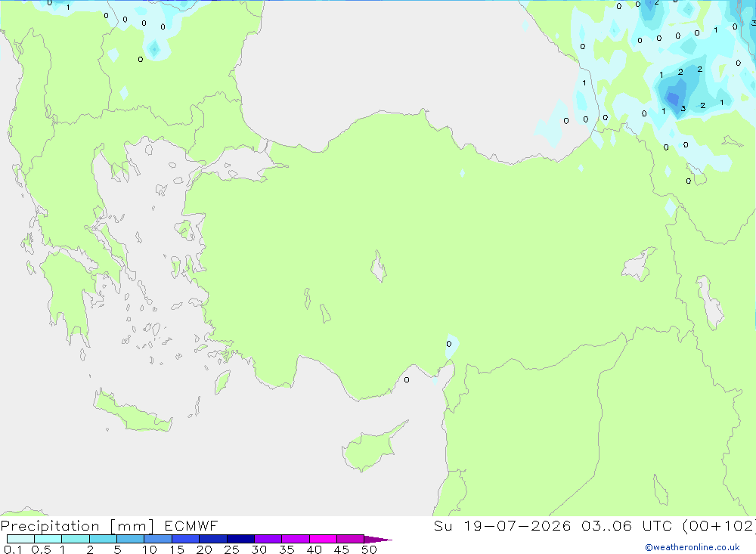Click the legend label '35'
Screen dimensions: 756x554
pos(287,549)
